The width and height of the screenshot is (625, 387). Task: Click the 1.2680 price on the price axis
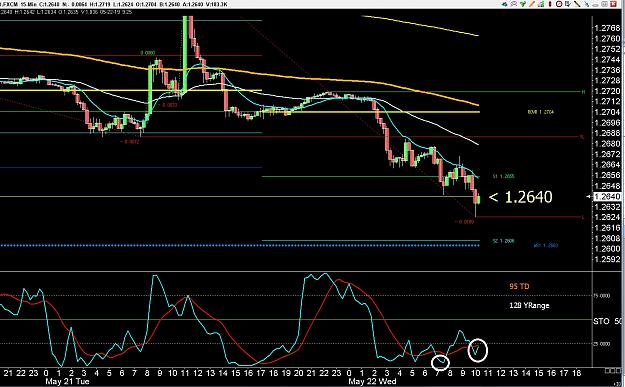pos(607,143)
